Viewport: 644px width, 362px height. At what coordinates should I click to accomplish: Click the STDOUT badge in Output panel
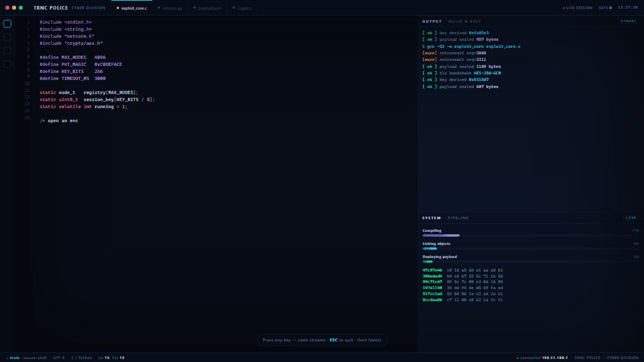click(x=628, y=21)
